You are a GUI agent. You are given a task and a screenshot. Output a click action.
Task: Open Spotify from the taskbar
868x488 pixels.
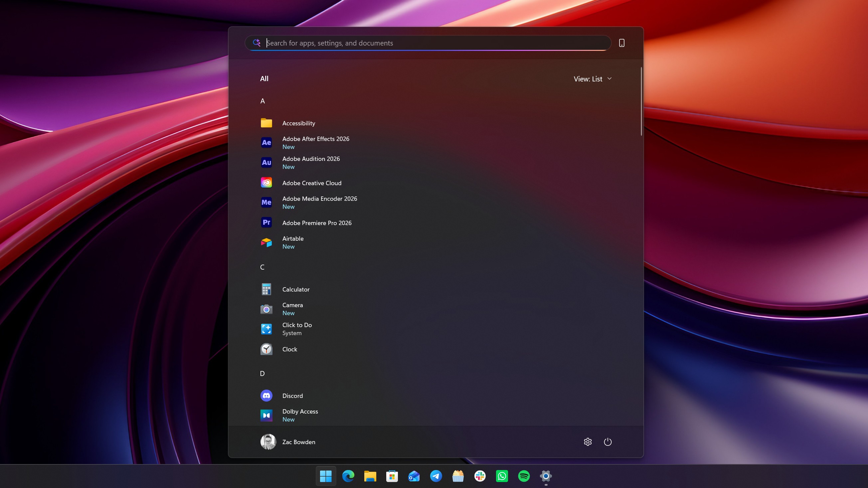524,476
